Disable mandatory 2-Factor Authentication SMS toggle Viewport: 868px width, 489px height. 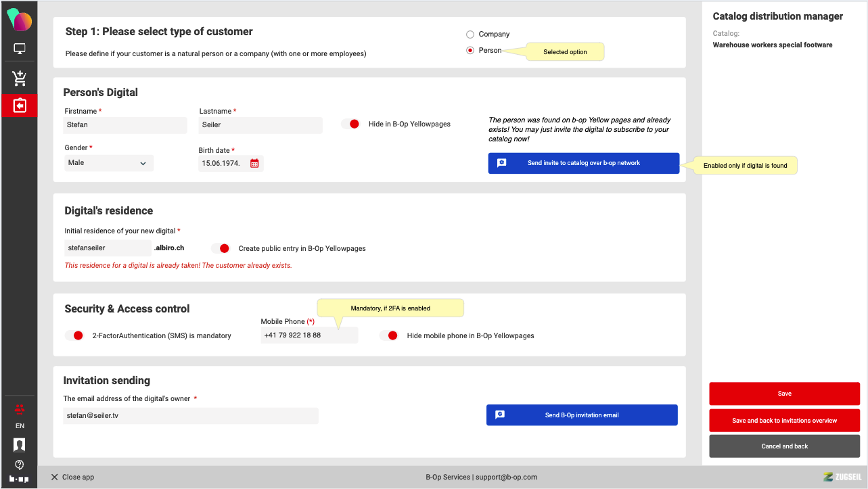point(74,335)
